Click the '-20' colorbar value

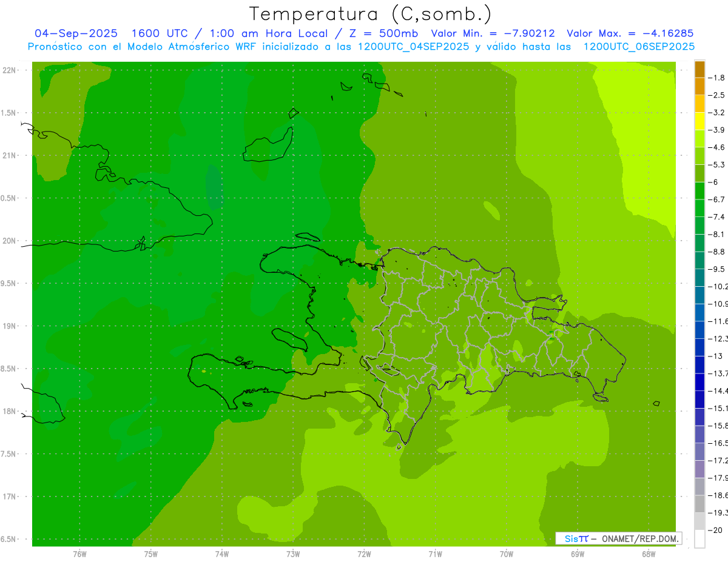[715, 530]
